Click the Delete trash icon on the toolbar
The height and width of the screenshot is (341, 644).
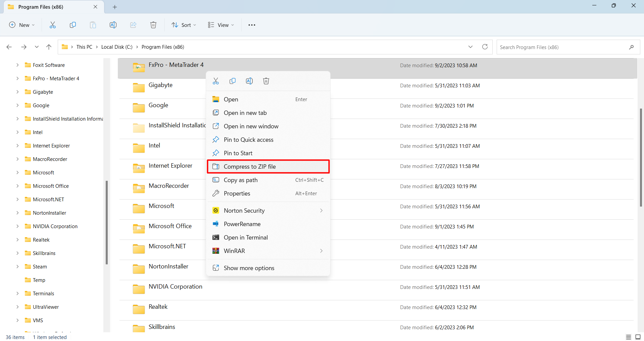point(153,25)
